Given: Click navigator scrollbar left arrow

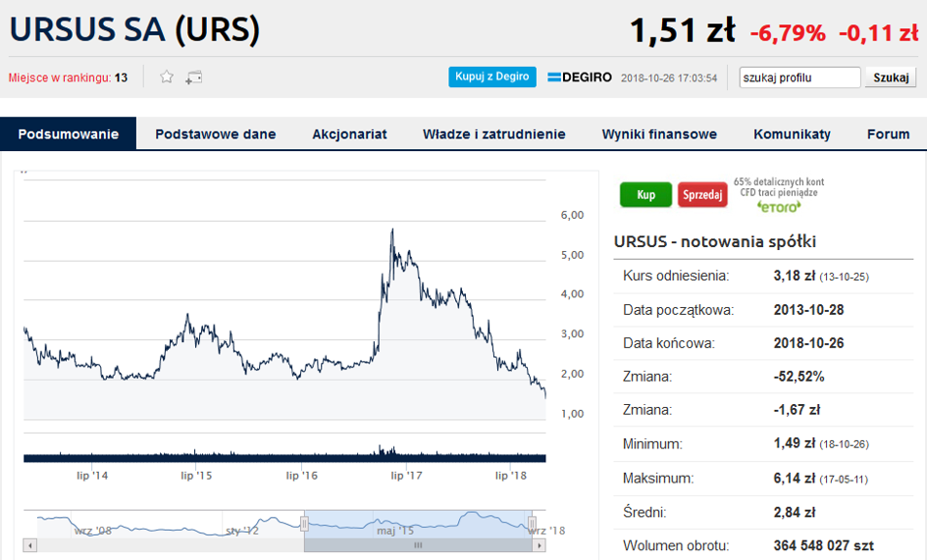Looking at the screenshot, I should coord(30,545).
